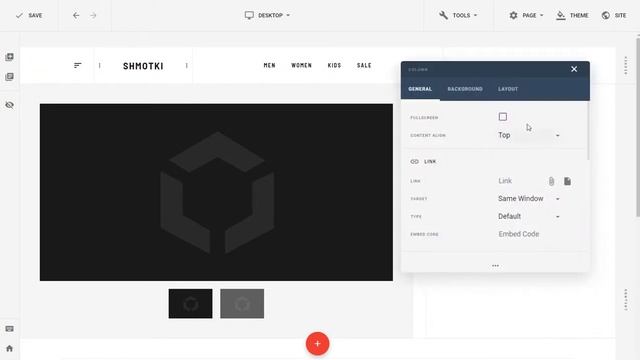Click the Theme paint bucket icon
Viewport: 640px width, 360px height.
[561, 16]
